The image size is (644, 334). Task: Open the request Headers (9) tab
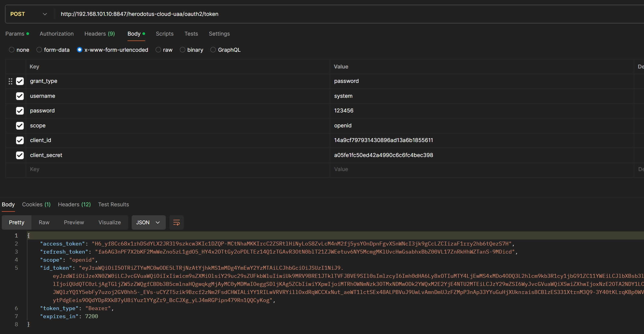point(99,34)
